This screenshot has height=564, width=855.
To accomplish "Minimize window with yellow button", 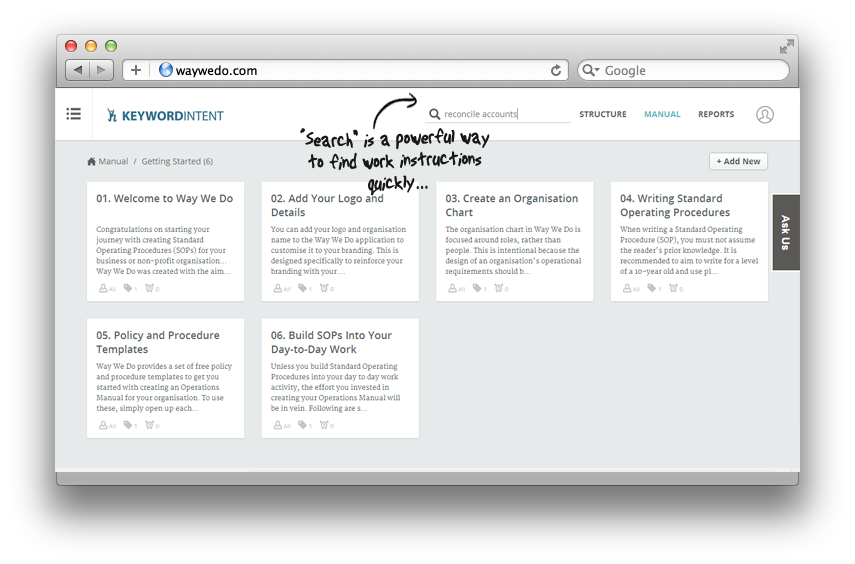I will 91,46.
